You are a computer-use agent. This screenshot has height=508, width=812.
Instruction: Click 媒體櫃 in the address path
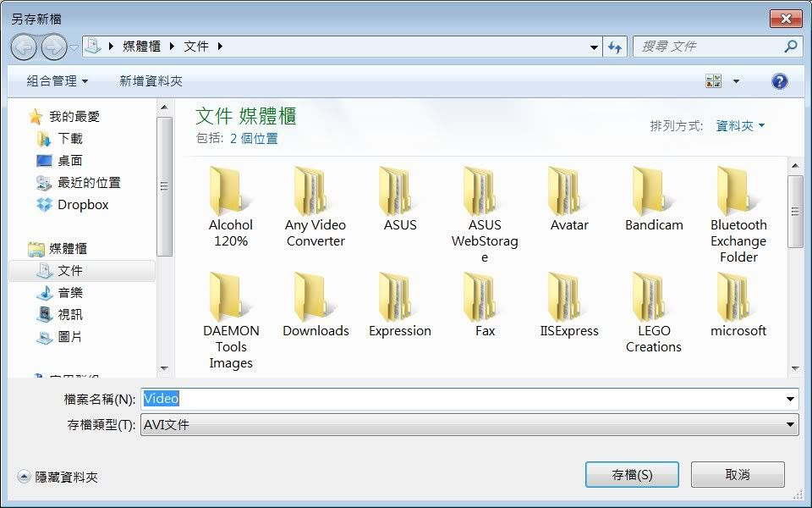click(141, 47)
